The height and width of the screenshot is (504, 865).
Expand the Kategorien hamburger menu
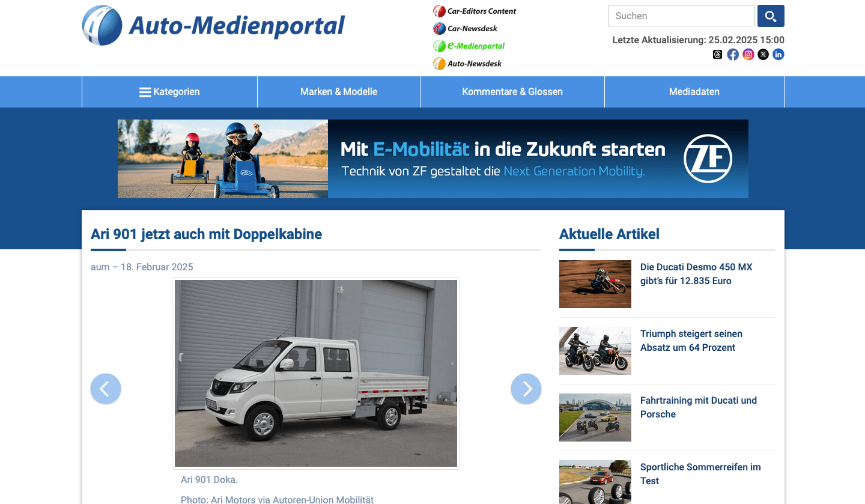point(169,92)
